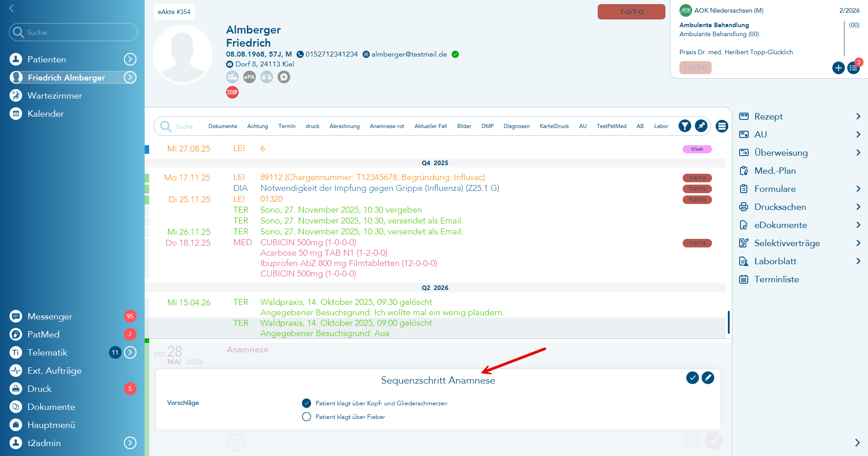Click the red STOP icon
The width and height of the screenshot is (868, 456).
tap(232, 92)
